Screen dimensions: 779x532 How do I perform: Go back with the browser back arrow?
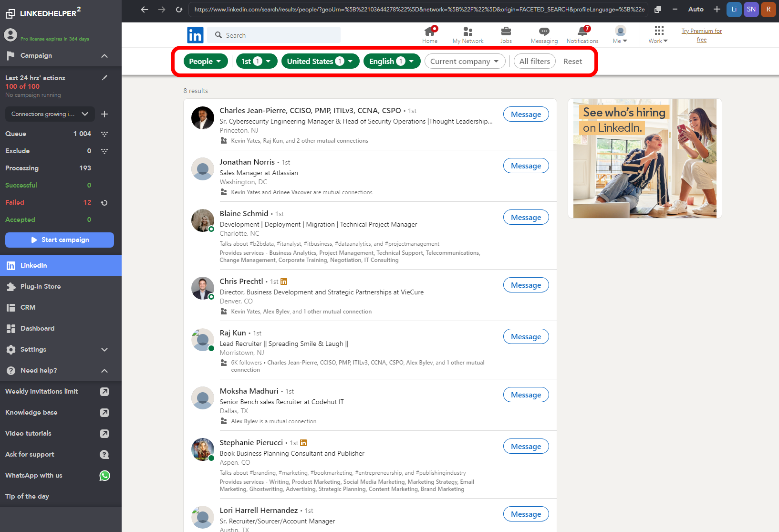145,10
